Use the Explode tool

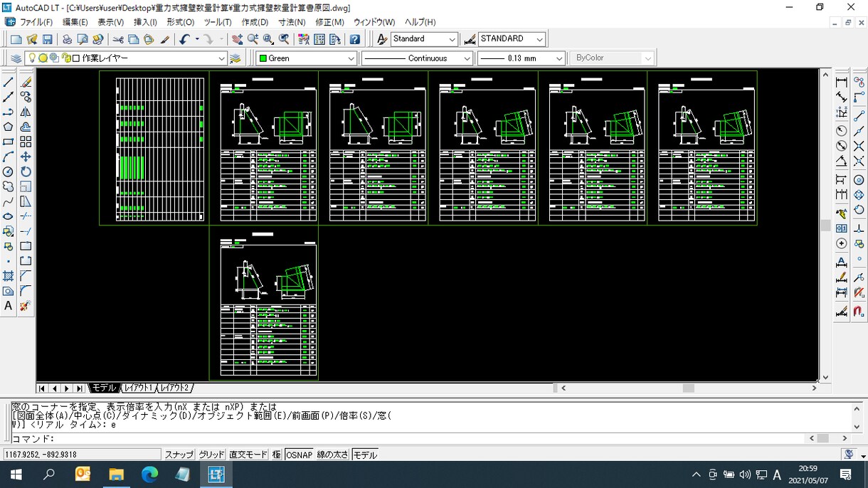point(26,306)
